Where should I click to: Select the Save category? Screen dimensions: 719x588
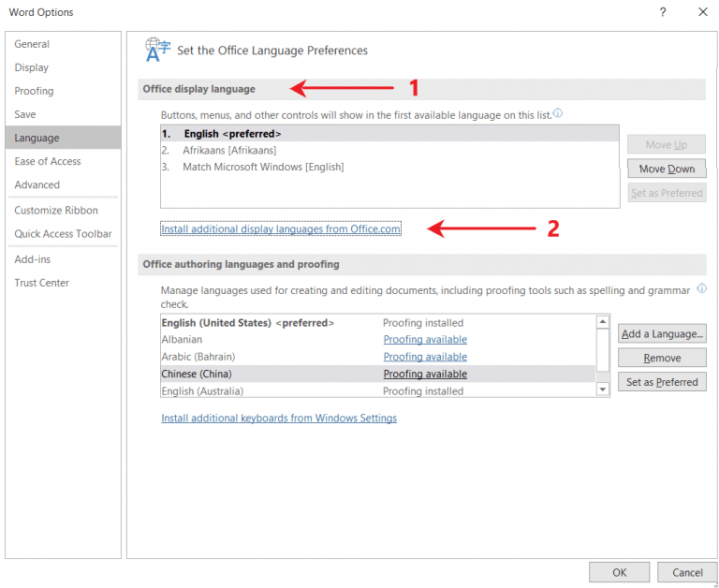(64, 114)
